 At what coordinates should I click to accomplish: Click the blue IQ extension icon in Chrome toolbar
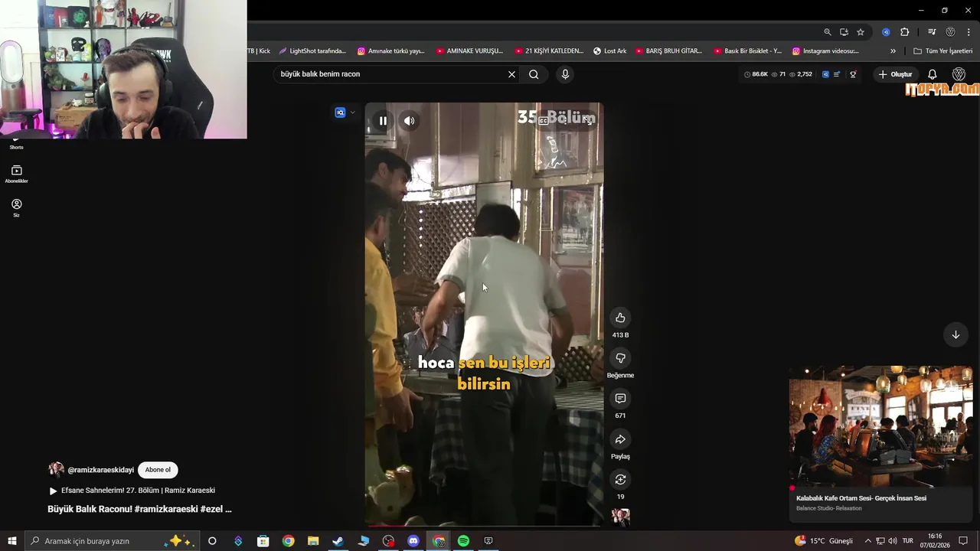pos(886,32)
